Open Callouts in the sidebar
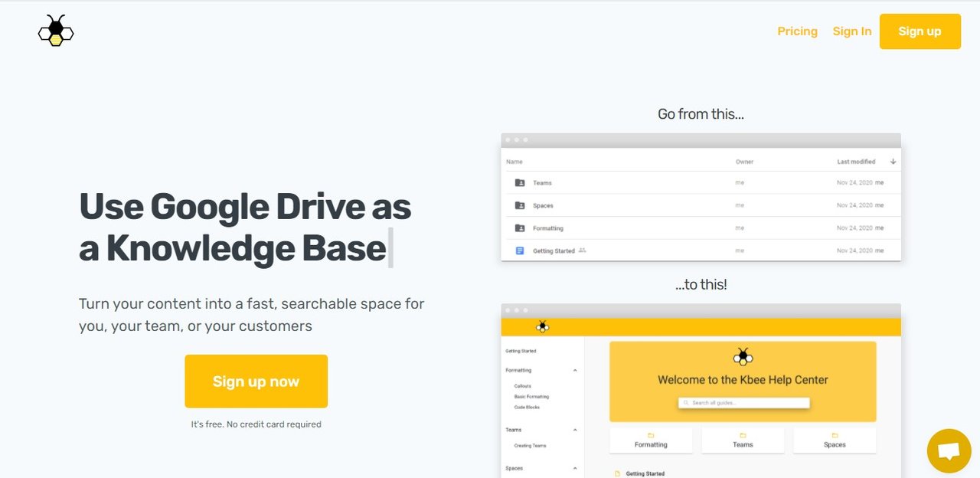Viewport: 980px width, 478px height. point(522,386)
